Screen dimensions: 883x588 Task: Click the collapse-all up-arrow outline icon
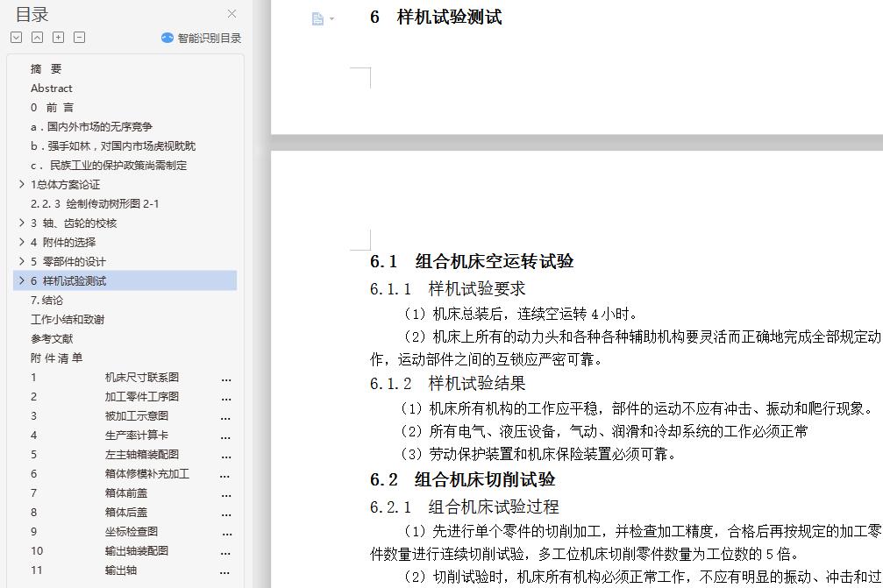(x=37, y=38)
